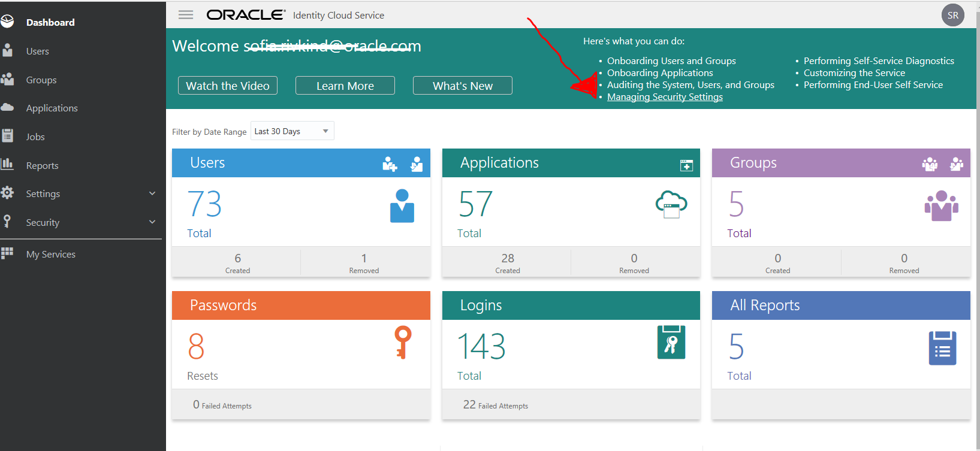Click the add user icon in Users header
The height and width of the screenshot is (451, 980).
(390, 164)
